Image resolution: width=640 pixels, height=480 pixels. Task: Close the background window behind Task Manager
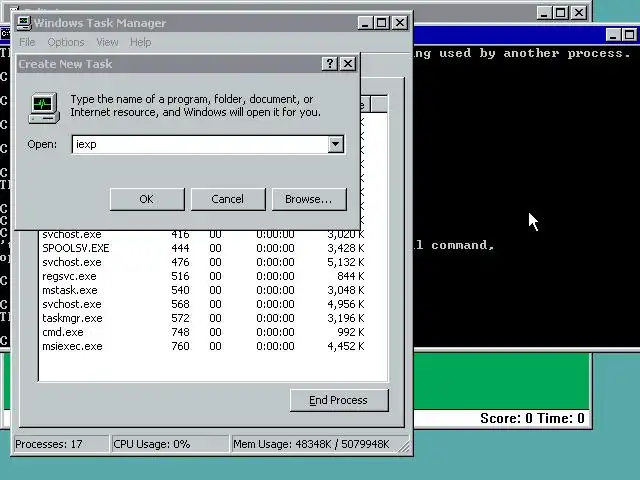tap(579, 13)
